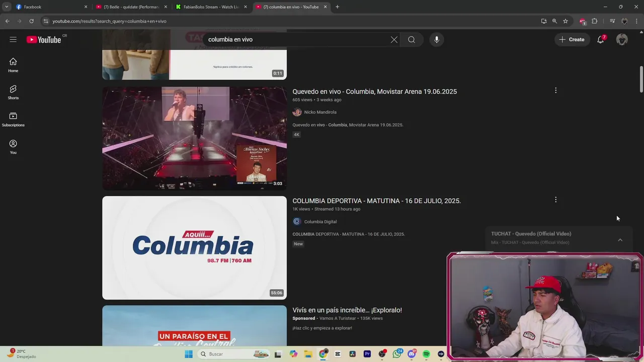Open the Quevedo en vivo video title
Image resolution: width=644 pixels, height=362 pixels.
(x=375, y=92)
